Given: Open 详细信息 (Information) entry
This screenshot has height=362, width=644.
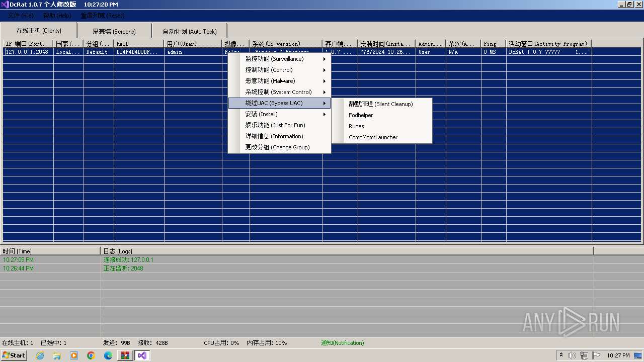Looking at the screenshot, I should coord(279,136).
